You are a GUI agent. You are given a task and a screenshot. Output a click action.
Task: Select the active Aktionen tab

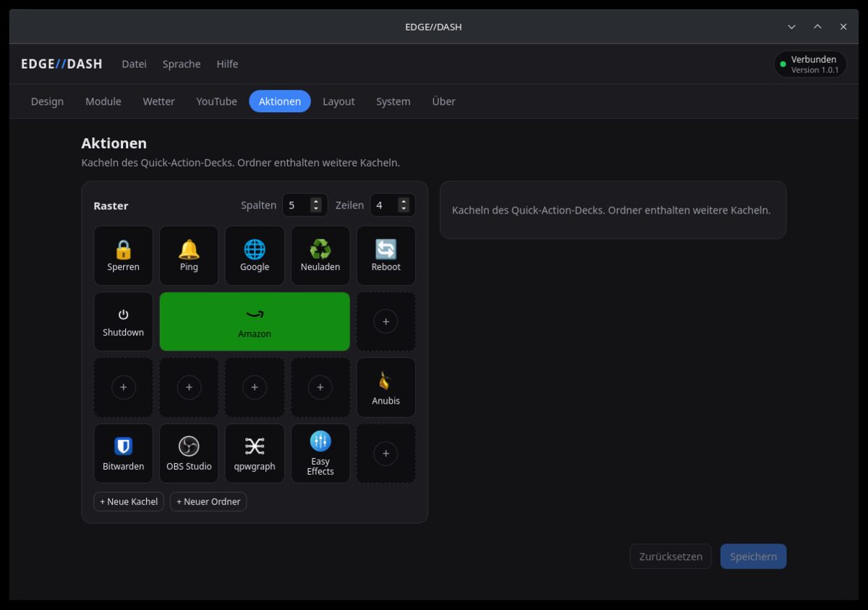[x=280, y=101]
